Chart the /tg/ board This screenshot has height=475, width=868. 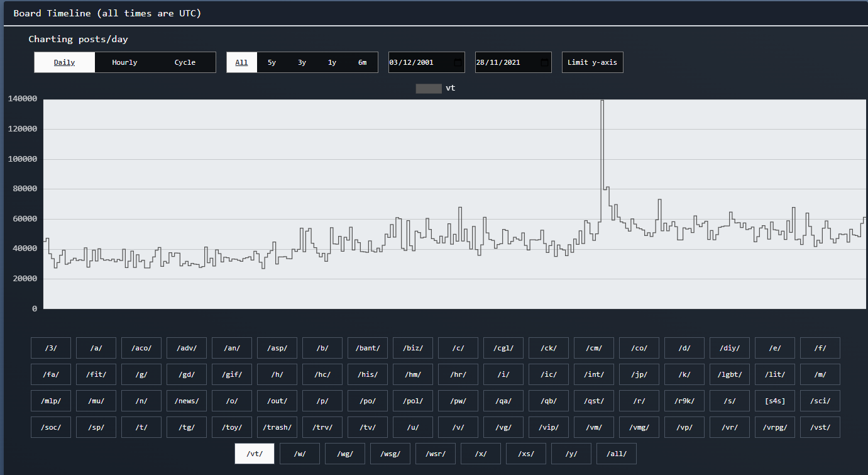pyautogui.click(x=187, y=427)
